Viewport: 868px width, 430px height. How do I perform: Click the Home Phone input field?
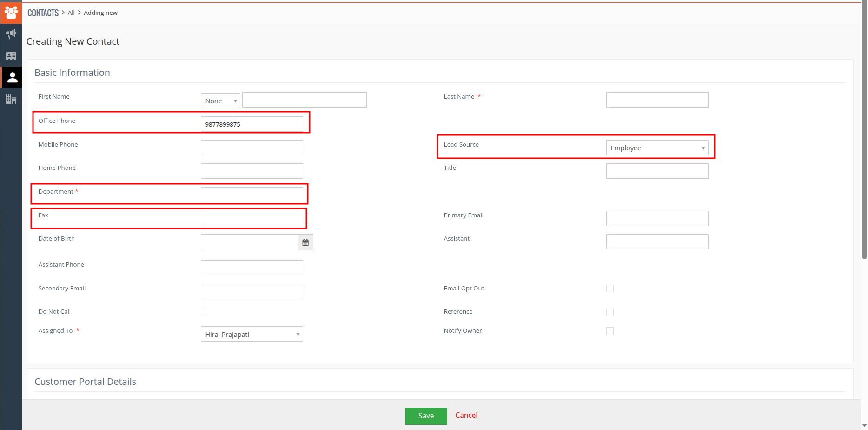[x=252, y=171]
